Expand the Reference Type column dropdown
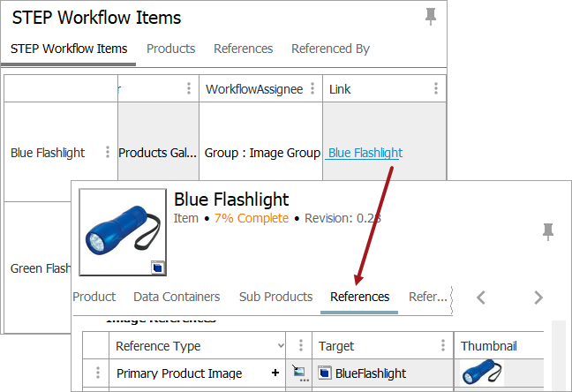The height and width of the screenshot is (392, 572). [x=281, y=346]
